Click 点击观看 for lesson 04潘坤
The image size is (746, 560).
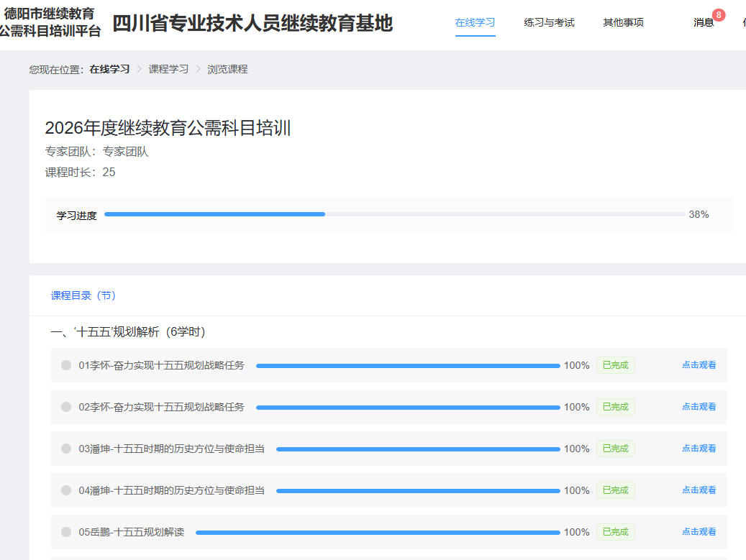click(699, 490)
